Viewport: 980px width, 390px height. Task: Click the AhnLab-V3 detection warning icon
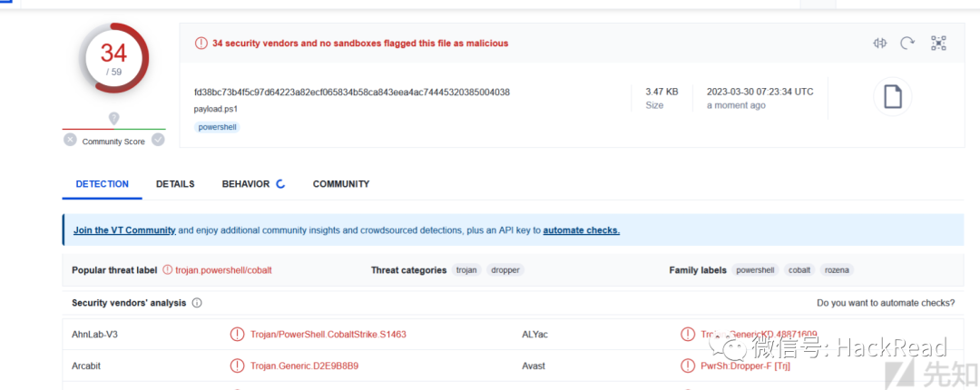[237, 335]
